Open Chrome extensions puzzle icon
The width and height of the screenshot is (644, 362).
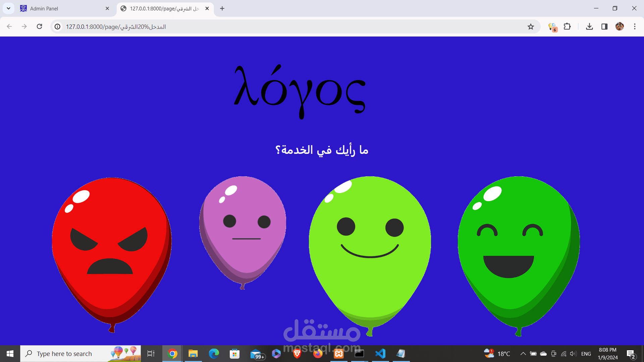pyautogui.click(x=568, y=26)
